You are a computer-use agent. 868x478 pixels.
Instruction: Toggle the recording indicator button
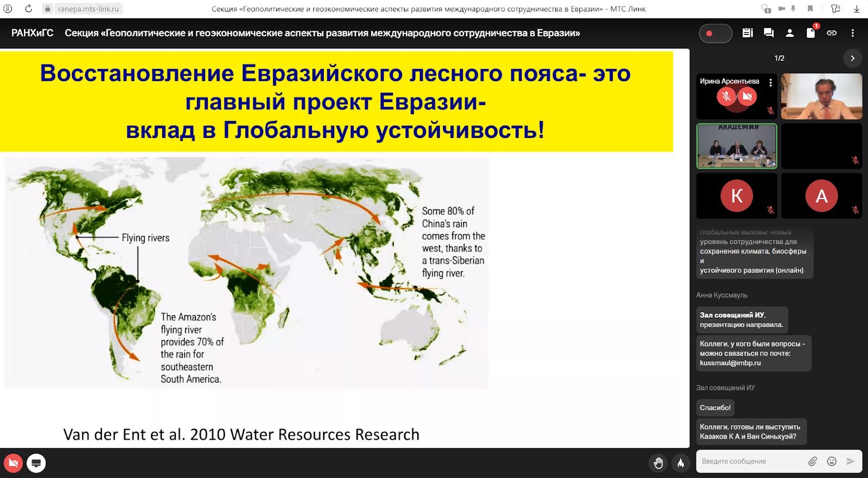click(x=715, y=33)
